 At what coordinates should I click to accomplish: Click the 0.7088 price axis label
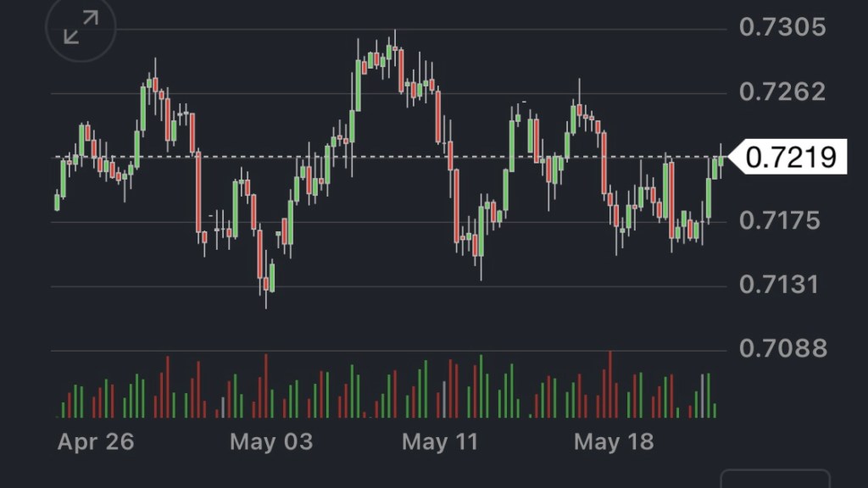[782, 348]
